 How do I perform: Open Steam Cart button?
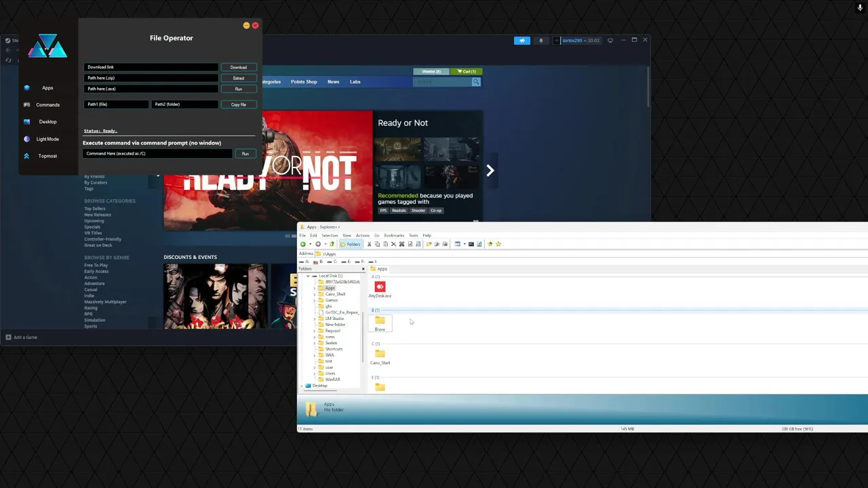point(465,71)
